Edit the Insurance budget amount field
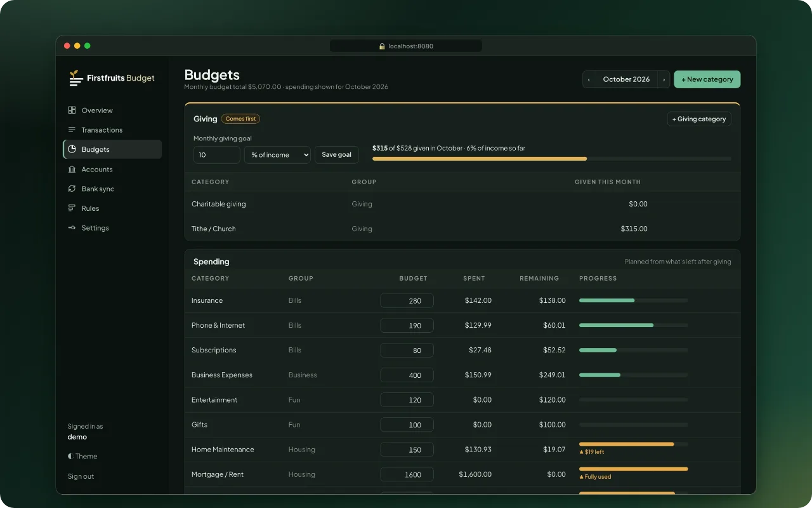Viewport: 812px width, 508px height. [407, 300]
